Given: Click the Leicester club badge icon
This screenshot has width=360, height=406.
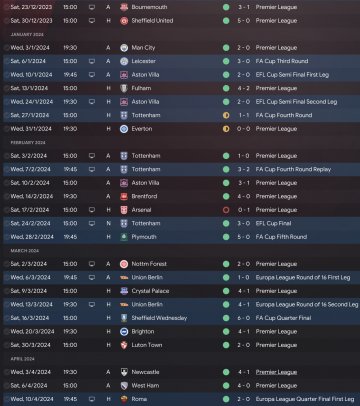Looking at the screenshot, I should tap(124, 61).
